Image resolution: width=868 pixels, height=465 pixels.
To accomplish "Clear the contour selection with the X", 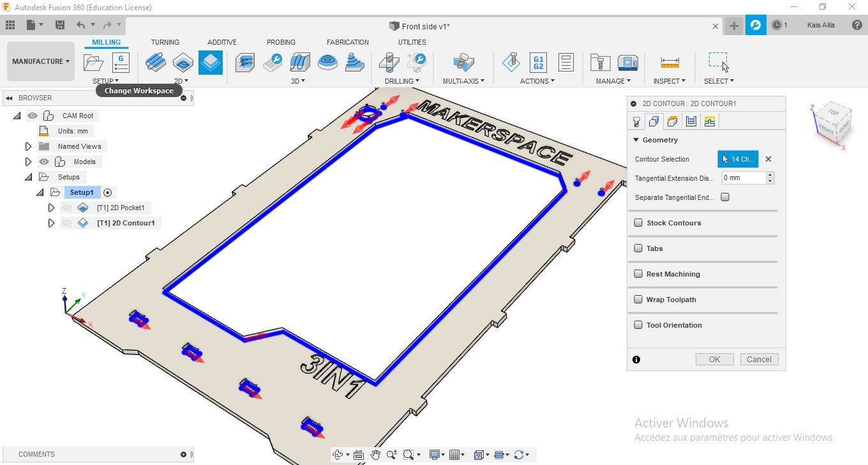I will click(x=768, y=159).
